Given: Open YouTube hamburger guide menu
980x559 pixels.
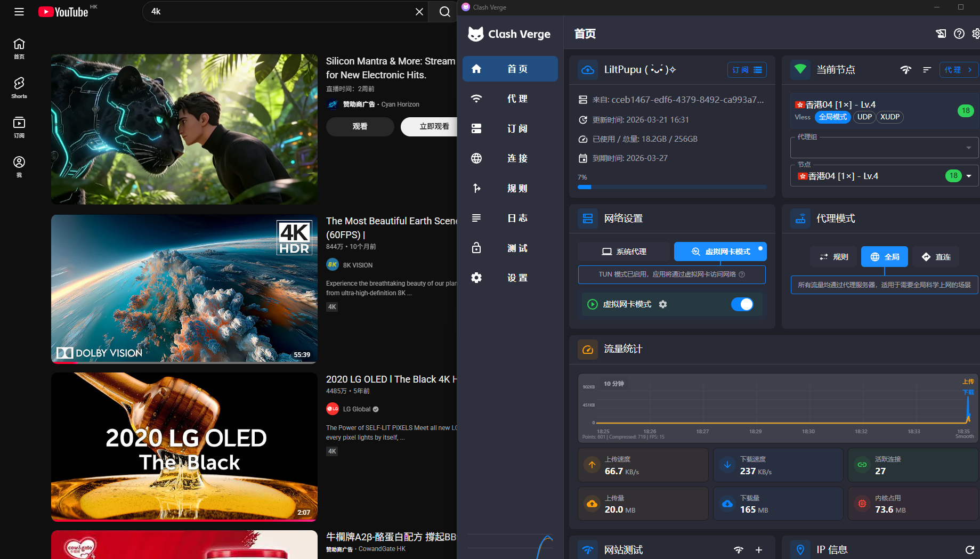Looking at the screenshot, I should pos(19,12).
